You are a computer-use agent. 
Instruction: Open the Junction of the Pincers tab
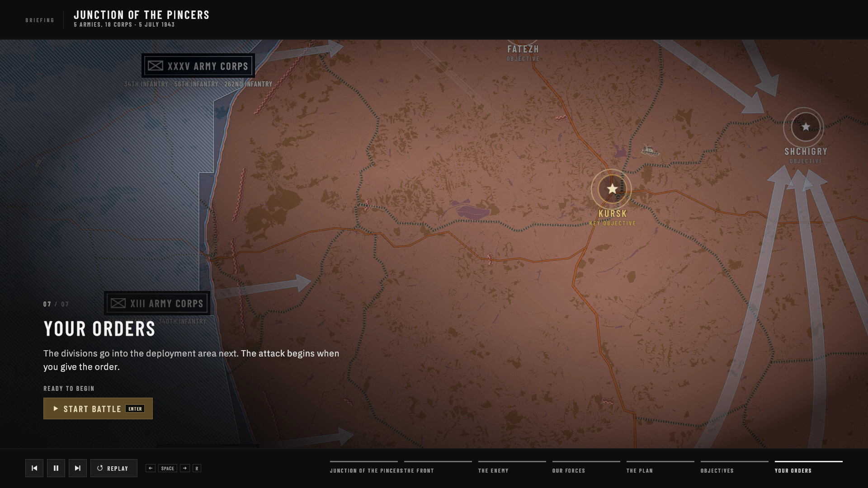coord(364,468)
